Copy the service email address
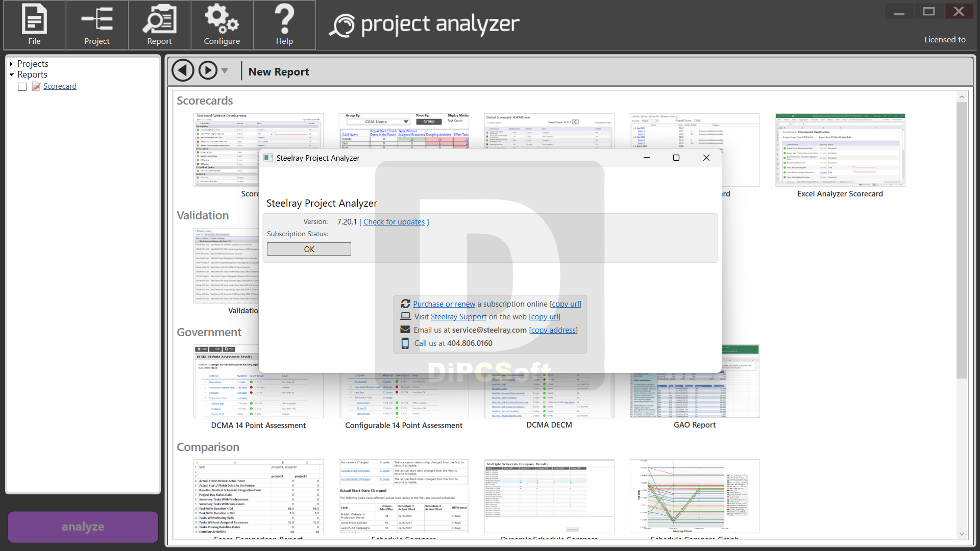 pyautogui.click(x=553, y=330)
